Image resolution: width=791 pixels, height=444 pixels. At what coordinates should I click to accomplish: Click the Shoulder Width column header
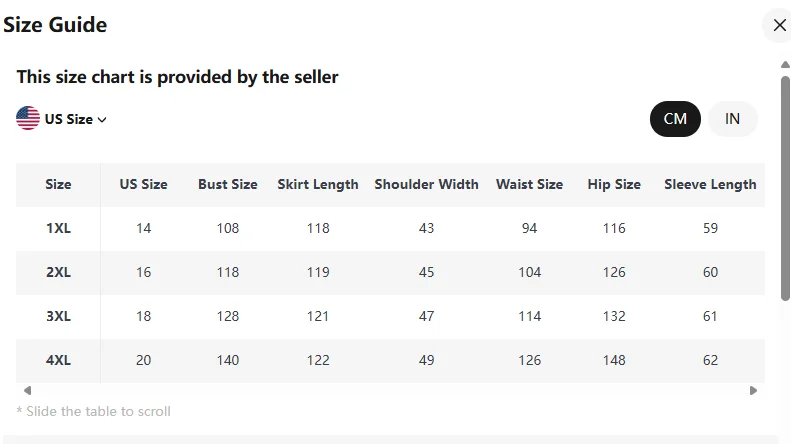pos(426,184)
